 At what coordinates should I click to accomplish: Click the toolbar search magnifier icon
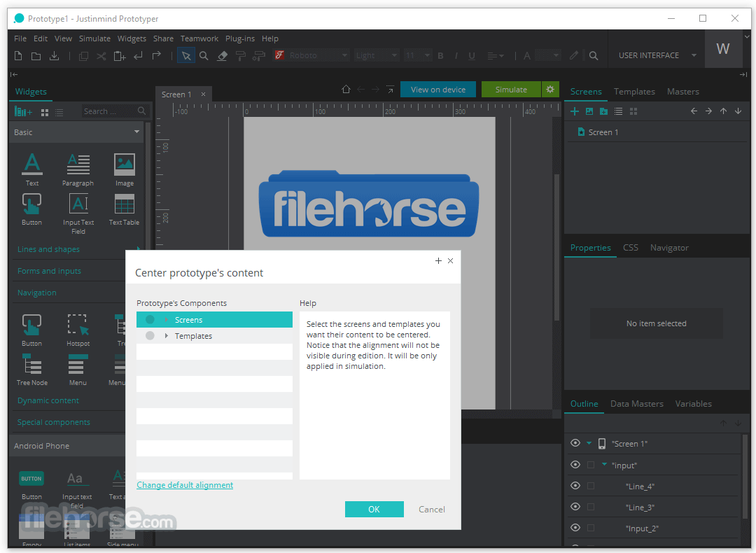pos(594,56)
